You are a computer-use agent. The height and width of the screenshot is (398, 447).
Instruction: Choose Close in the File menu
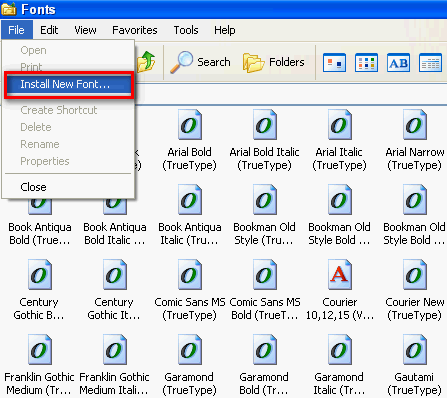69,187
